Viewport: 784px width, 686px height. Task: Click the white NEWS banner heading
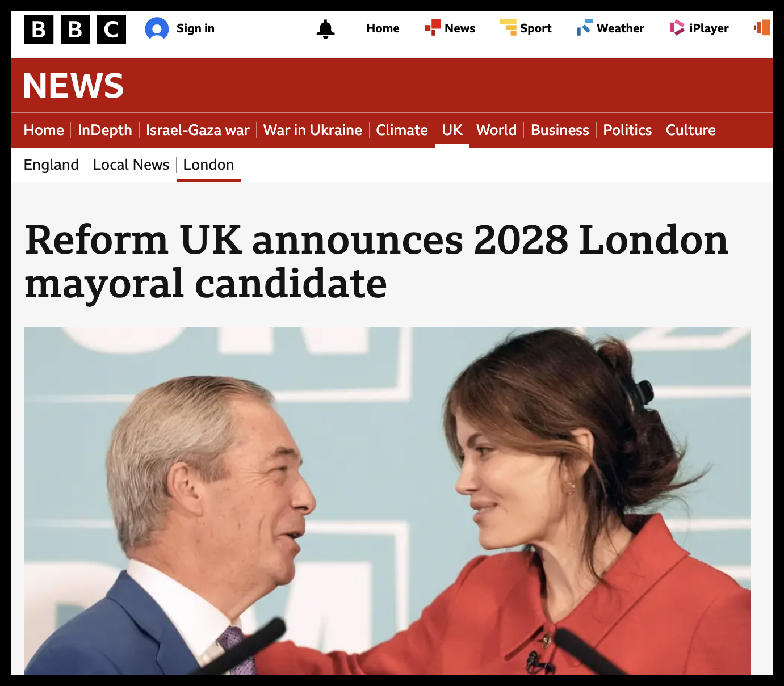[x=73, y=86]
